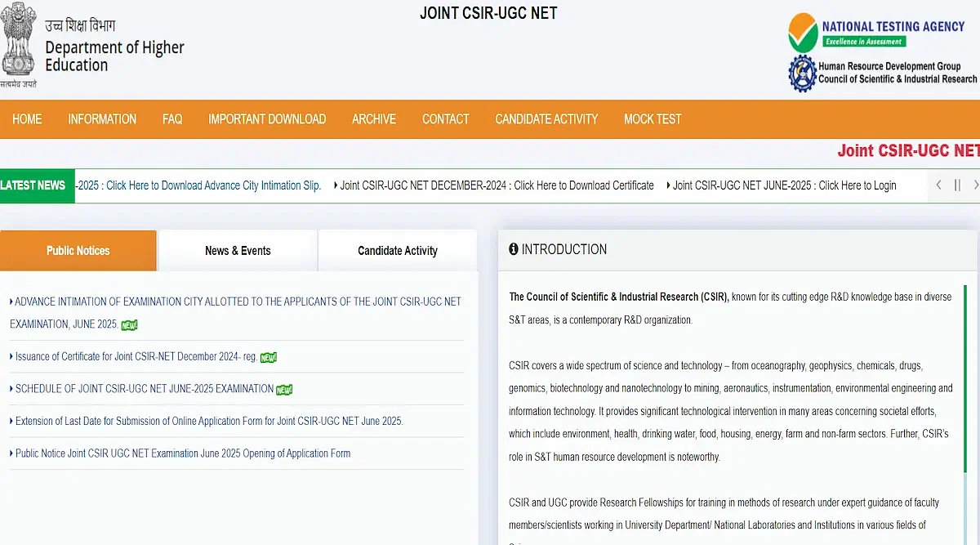
Task: Switch to the News & Events tab
Action: click(x=238, y=251)
